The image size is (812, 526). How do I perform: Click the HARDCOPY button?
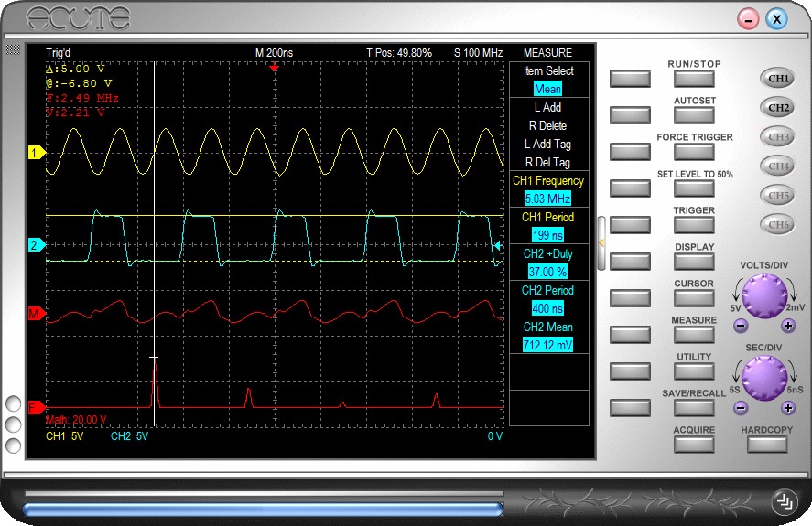(x=767, y=445)
